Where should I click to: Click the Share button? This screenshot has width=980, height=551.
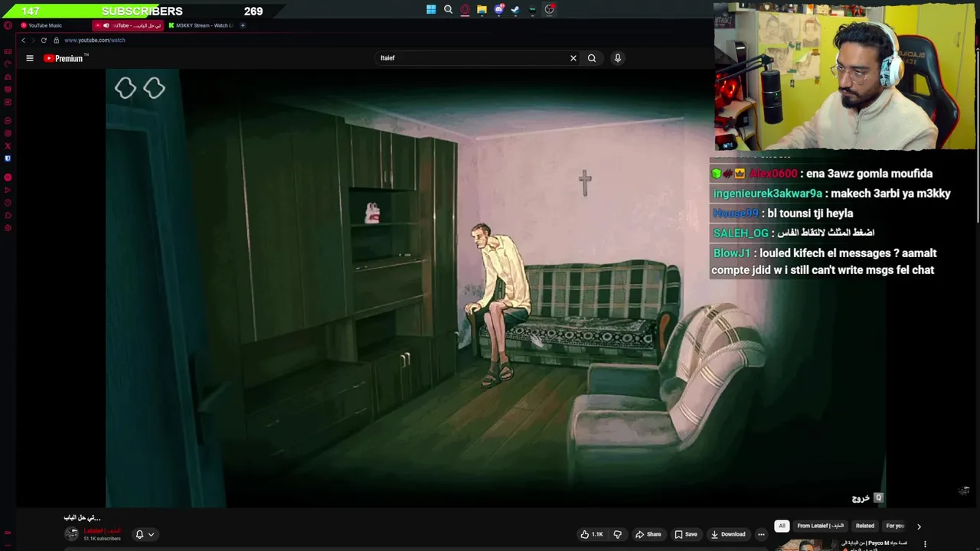tap(648, 534)
